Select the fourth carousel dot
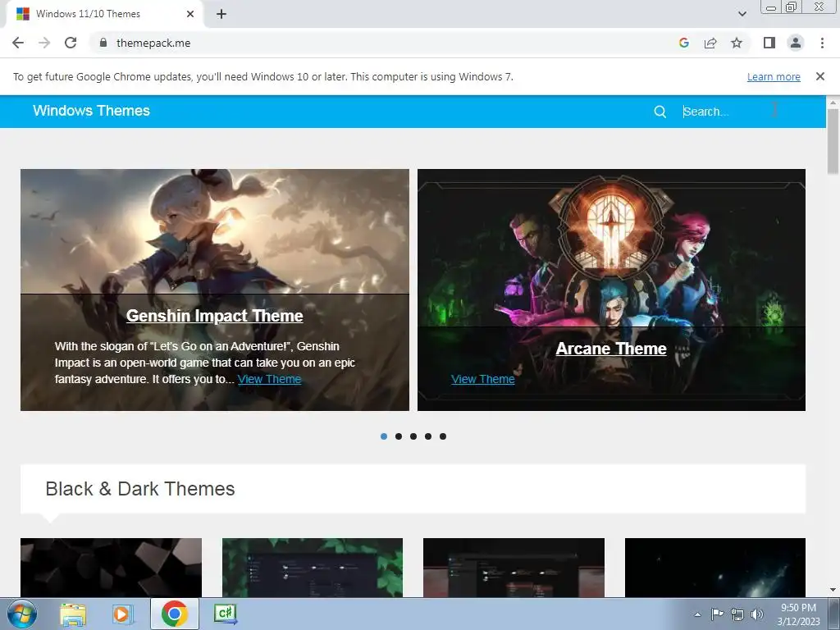Image resolution: width=840 pixels, height=630 pixels. (428, 436)
